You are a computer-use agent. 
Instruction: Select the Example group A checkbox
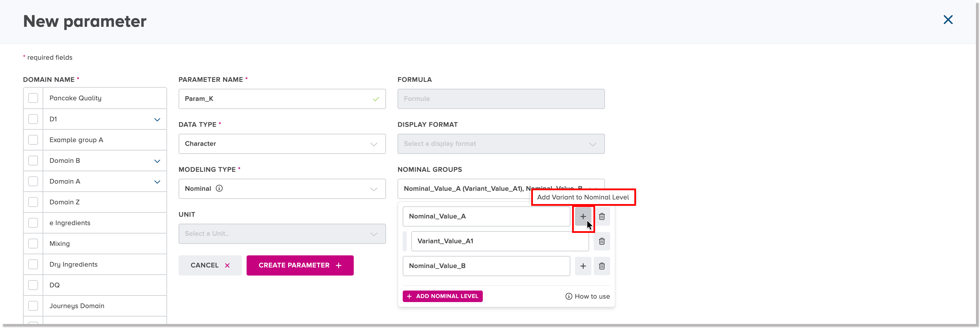(x=33, y=140)
